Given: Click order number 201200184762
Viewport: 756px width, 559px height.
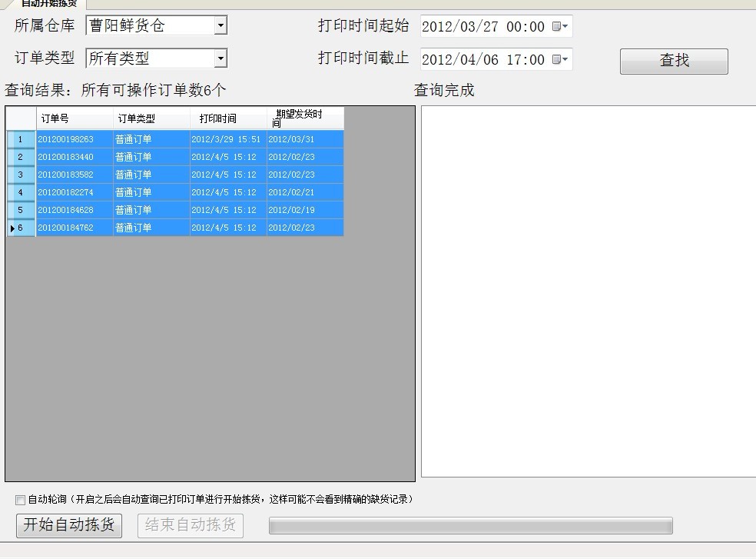Looking at the screenshot, I should (x=75, y=228).
